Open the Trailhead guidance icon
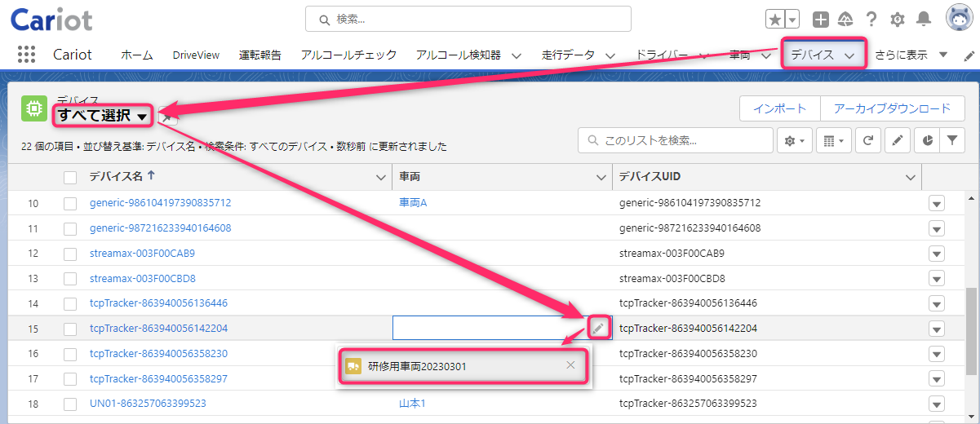 tap(845, 19)
